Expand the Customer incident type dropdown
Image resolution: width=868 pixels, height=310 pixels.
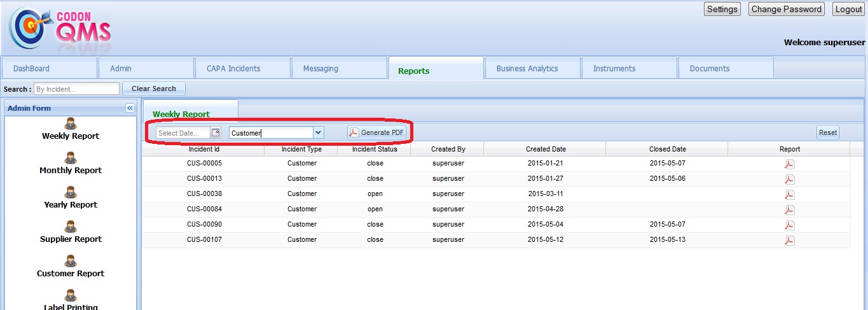point(319,132)
